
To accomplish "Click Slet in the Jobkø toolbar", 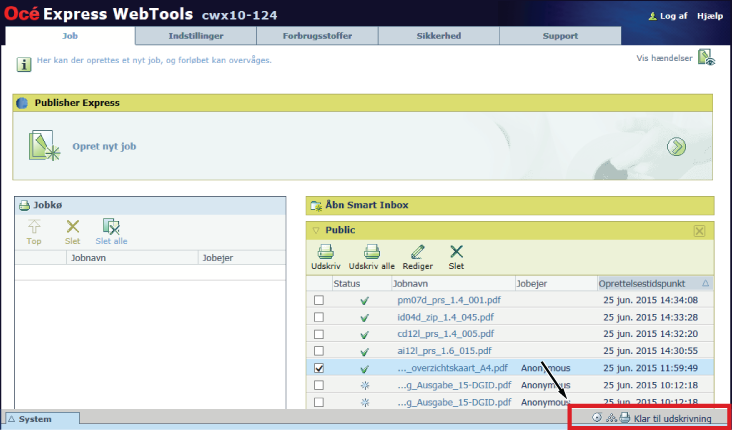I will [72, 233].
